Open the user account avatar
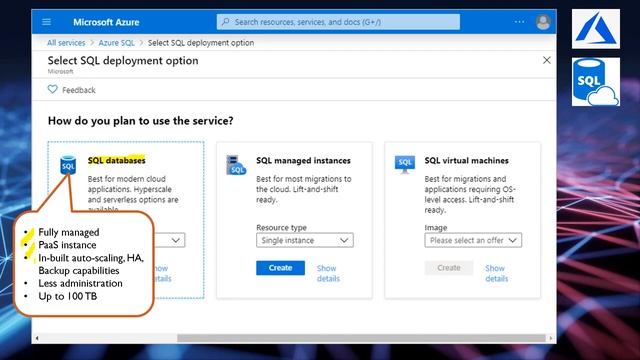640x360 pixels. 543,22
